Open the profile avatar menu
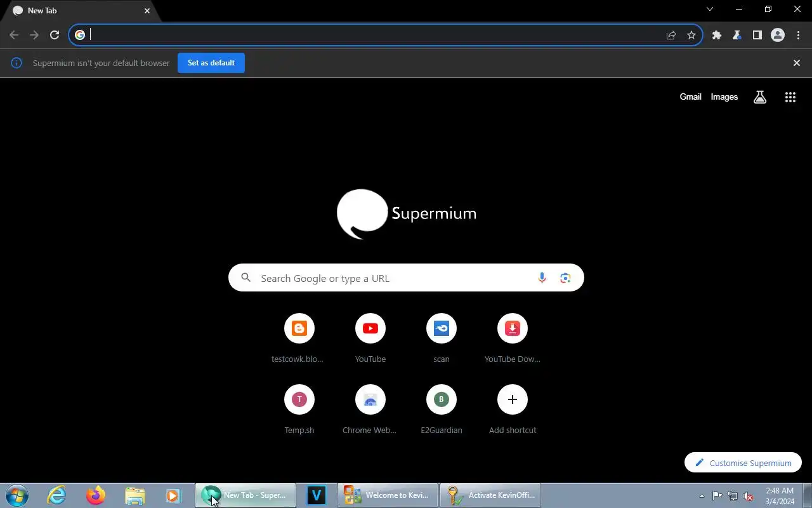This screenshot has width=812, height=508. pos(778,35)
